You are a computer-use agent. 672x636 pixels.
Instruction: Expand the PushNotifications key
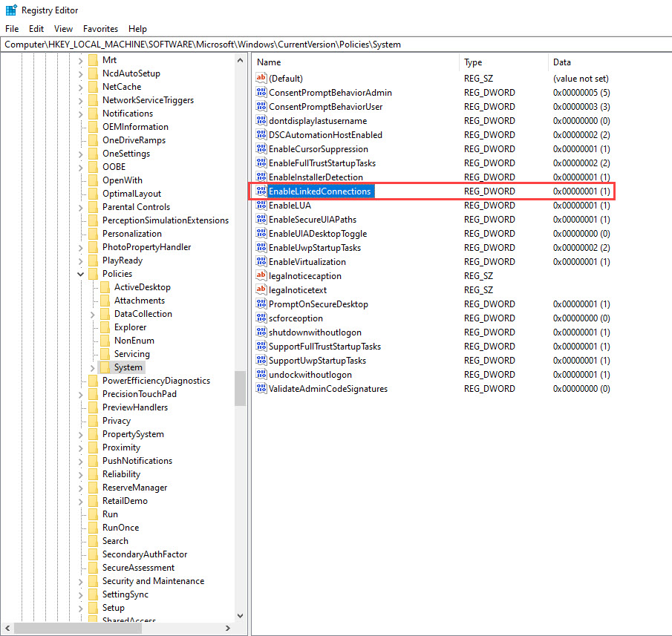click(81, 461)
